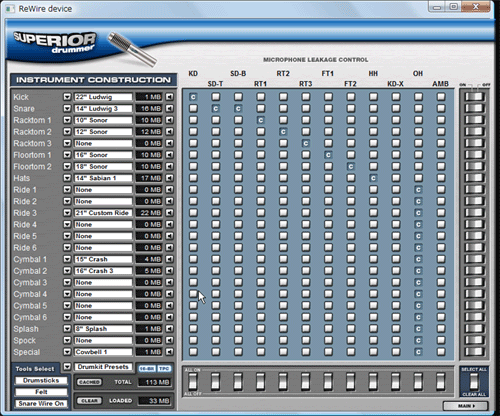Expand Ride 3 instrument dropdown

tap(67, 213)
